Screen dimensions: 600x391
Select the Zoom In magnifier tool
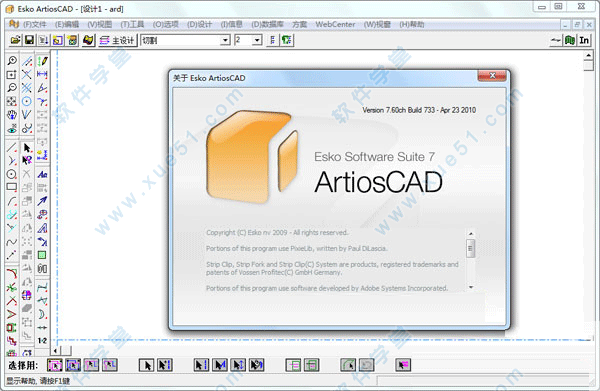[x=12, y=60]
